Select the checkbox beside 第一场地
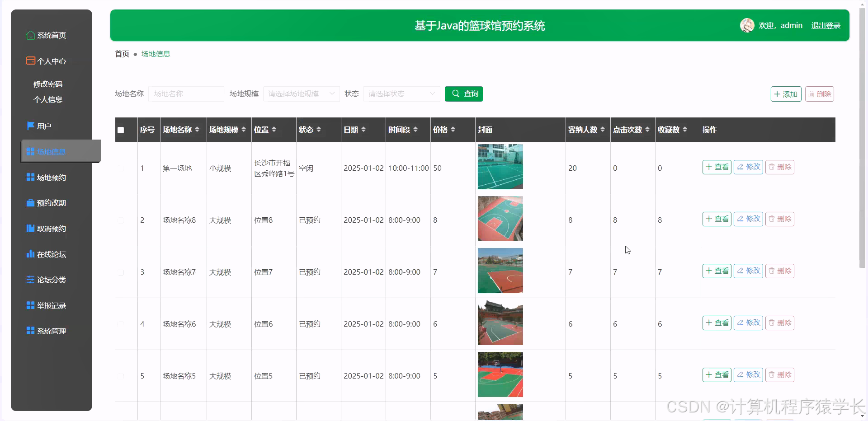 click(x=120, y=168)
